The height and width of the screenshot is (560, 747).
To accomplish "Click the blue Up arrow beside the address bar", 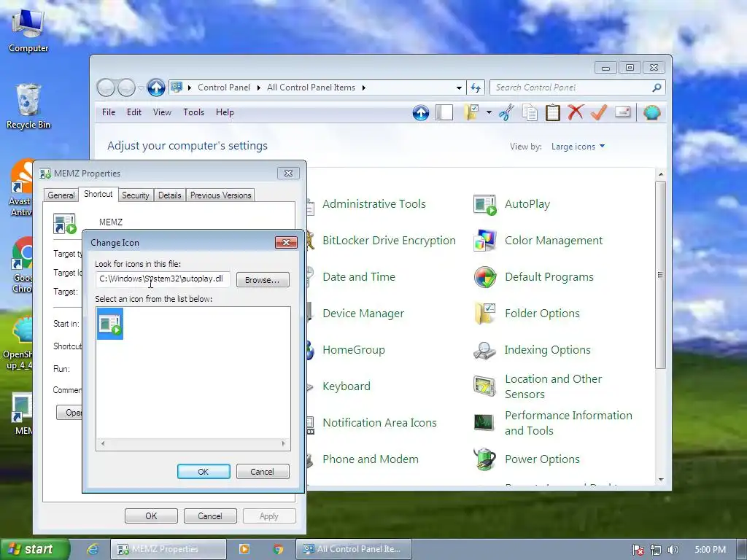I will pyautogui.click(x=156, y=87).
